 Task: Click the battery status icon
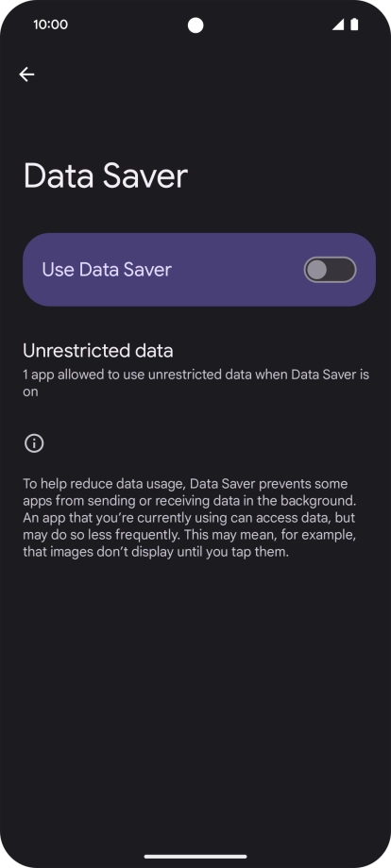354,25
